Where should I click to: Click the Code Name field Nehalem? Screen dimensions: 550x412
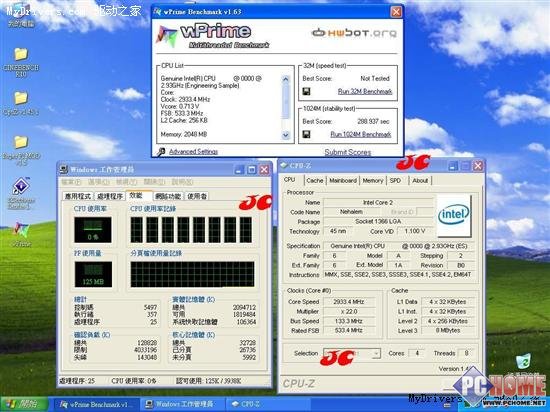(x=351, y=212)
